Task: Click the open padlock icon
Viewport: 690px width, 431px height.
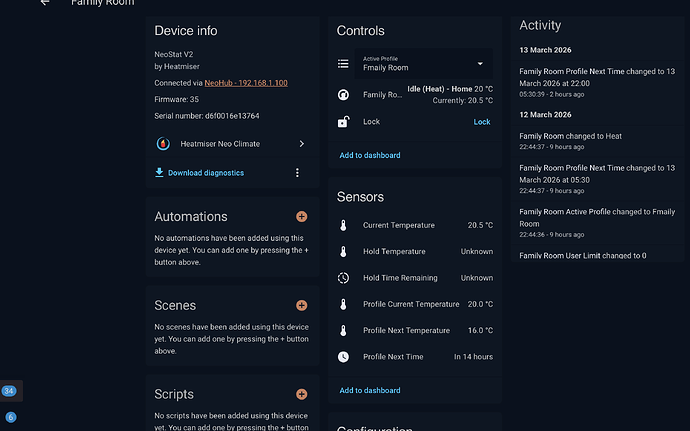Action: pyautogui.click(x=343, y=122)
